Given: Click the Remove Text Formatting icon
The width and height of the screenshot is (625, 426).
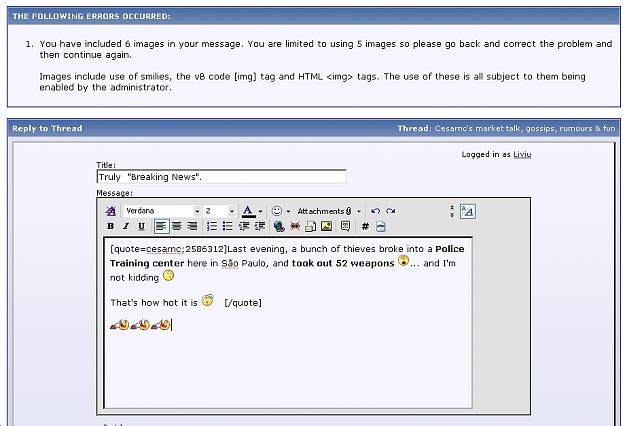Looking at the screenshot, I should 110,211.
